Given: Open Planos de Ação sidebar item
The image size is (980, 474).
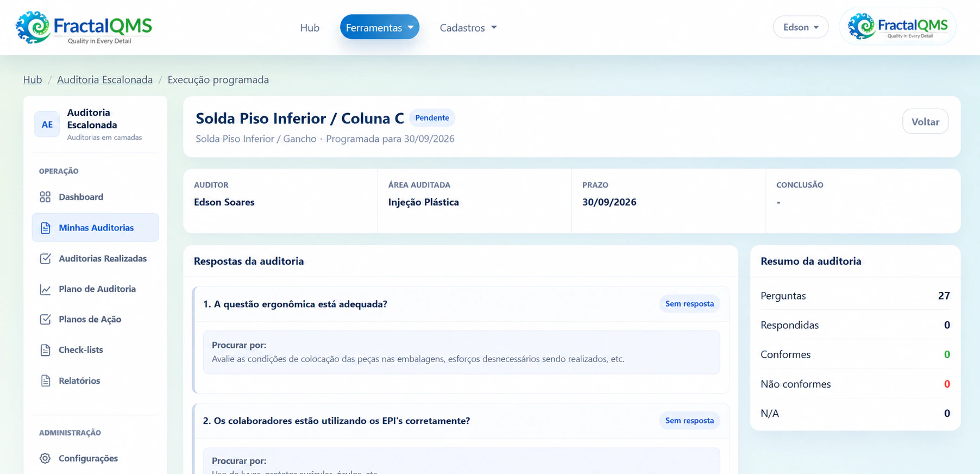Looking at the screenshot, I should pyautogui.click(x=95, y=319).
